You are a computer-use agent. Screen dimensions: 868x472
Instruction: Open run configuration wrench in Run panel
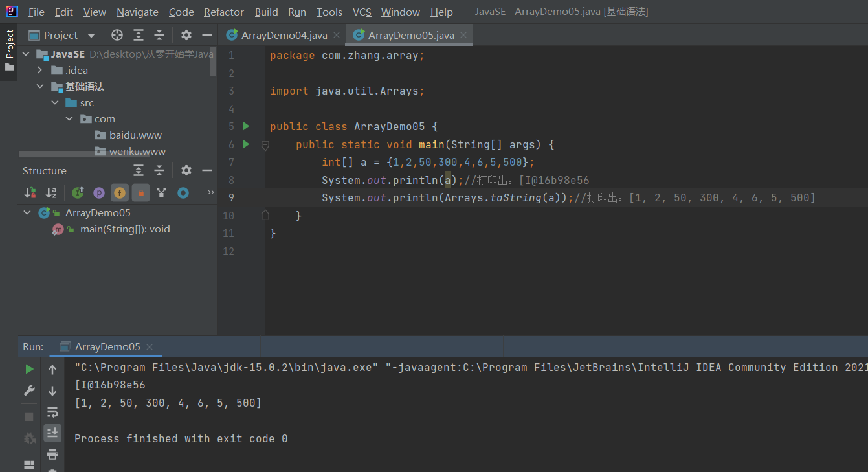click(29, 390)
